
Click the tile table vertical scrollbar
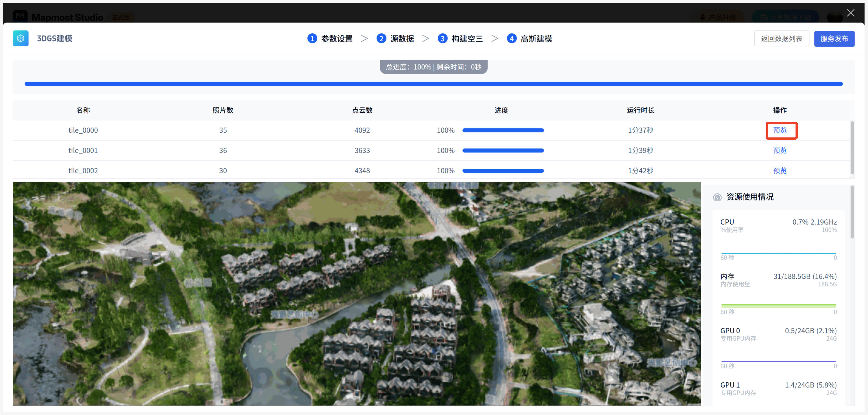[x=852, y=148]
